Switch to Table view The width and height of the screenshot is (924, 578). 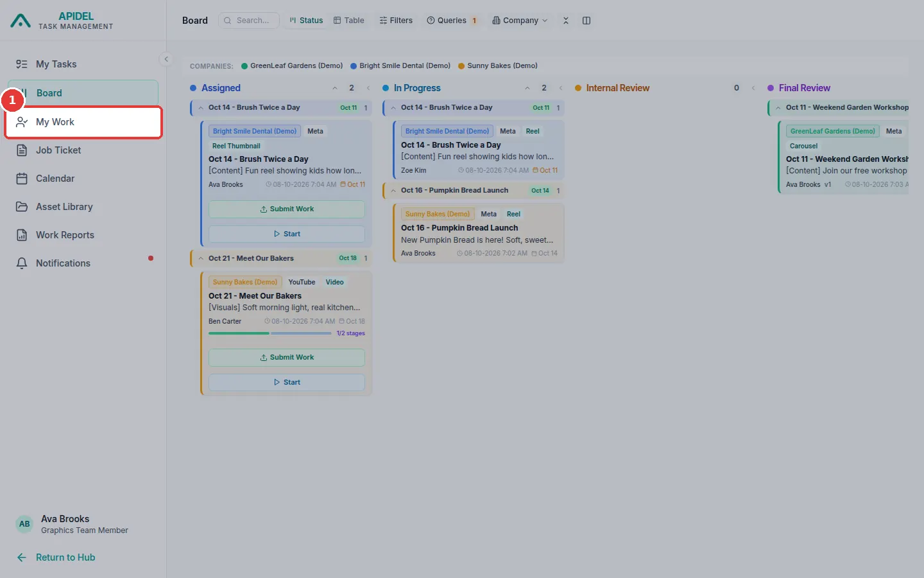coord(349,21)
